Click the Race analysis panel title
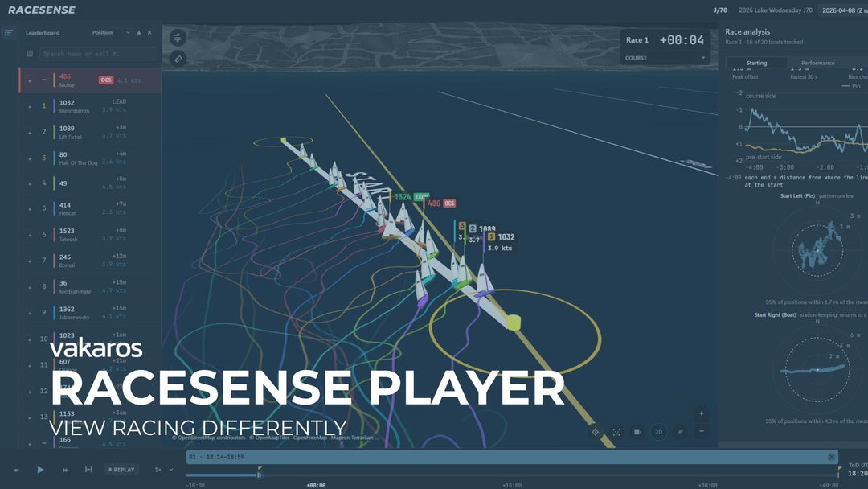 pyautogui.click(x=747, y=32)
